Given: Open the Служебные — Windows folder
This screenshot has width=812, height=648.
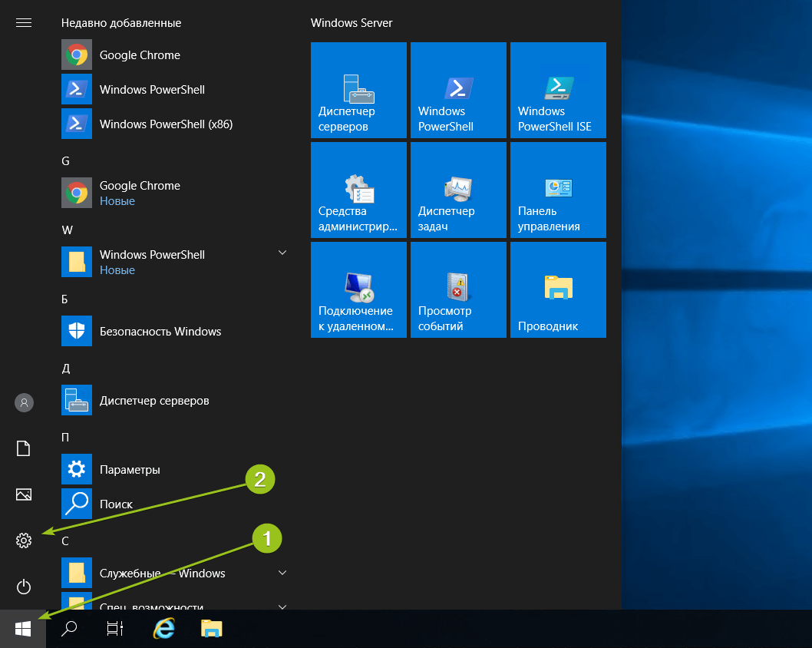Looking at the screenshot, I should tap(176, 573).
